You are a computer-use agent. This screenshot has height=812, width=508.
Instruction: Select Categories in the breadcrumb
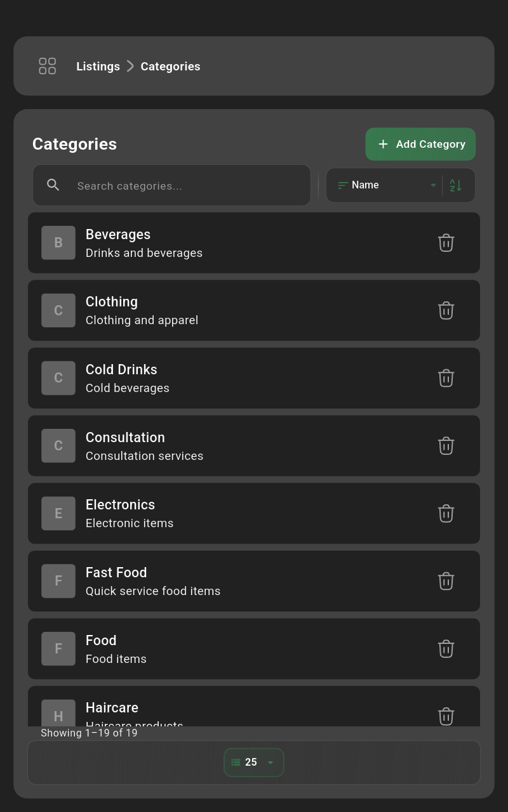[170, 66]
